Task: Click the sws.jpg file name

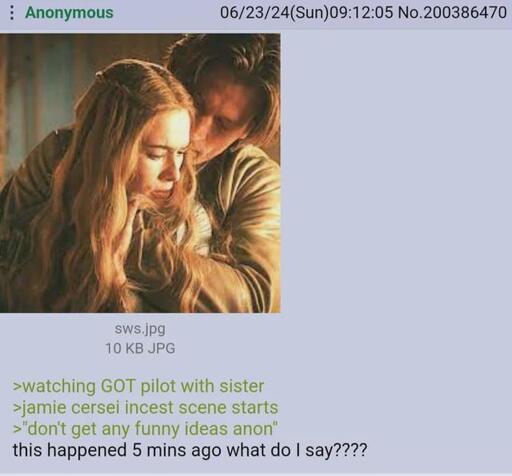Action: point(140,329)
